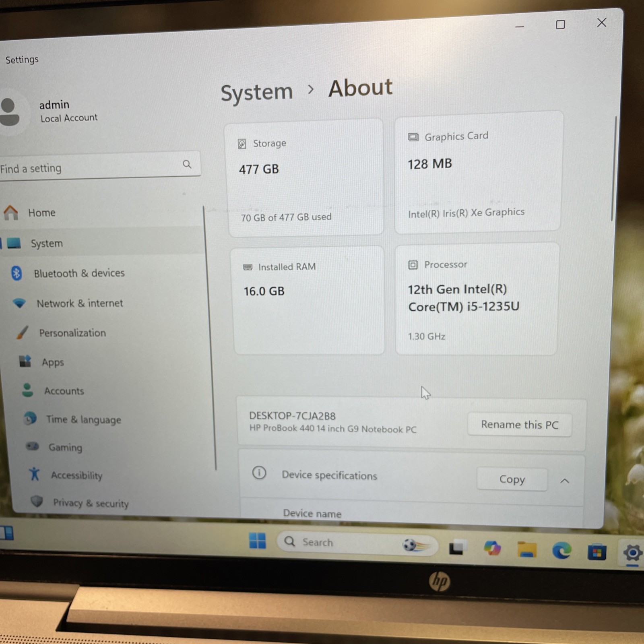This screenshot has height=644, width=644.
Task: Launch Copilot from the taskbar
Action: 492,548
